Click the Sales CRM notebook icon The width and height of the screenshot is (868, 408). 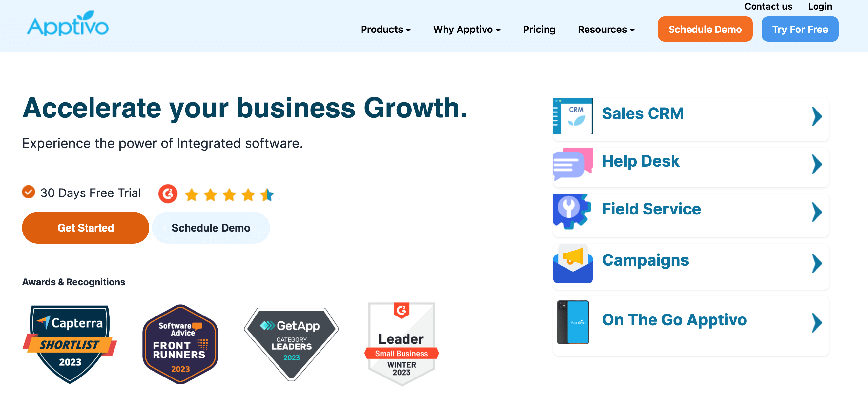(x=573, y=116)
